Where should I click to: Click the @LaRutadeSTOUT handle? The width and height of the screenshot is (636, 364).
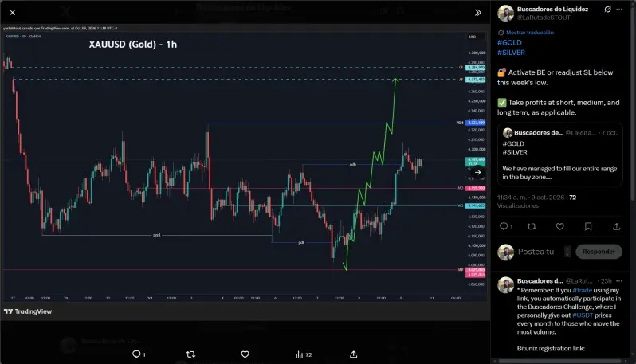click(x=544, y=18)
